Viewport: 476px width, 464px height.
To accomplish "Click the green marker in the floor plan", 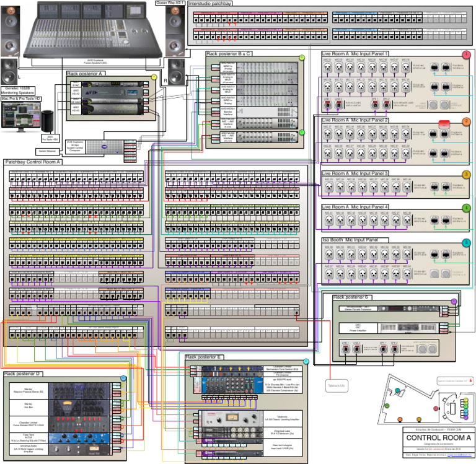I will pyautogui.click(x=387, y=405).
